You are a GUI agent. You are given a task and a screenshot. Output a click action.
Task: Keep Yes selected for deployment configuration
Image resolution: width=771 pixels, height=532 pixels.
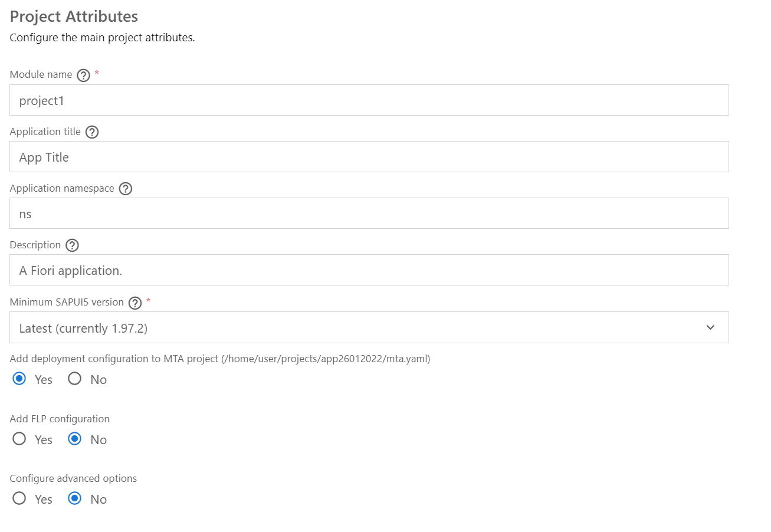pyautogui.click(x=18, y=379)
